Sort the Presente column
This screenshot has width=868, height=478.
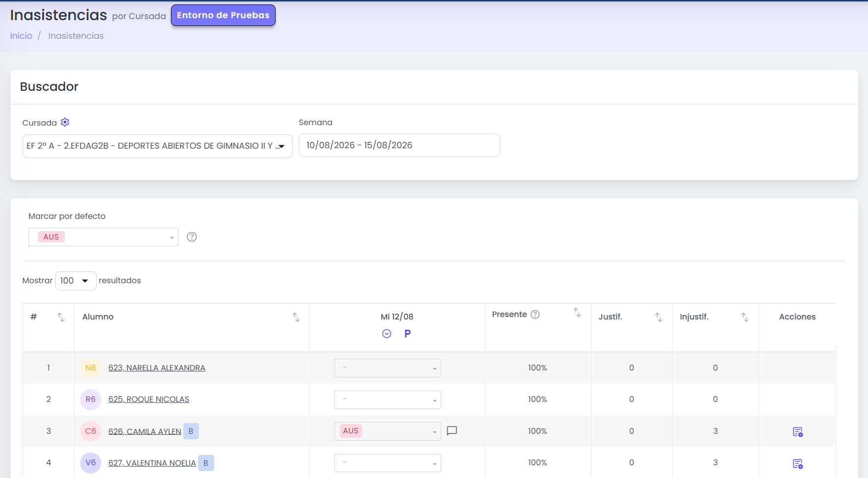point(577,312)
